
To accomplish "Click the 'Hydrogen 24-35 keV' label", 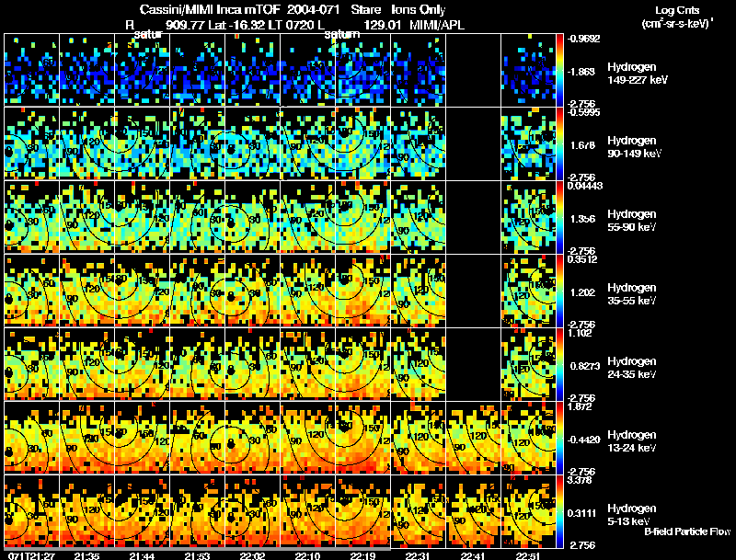I will [x=632, y=368].
